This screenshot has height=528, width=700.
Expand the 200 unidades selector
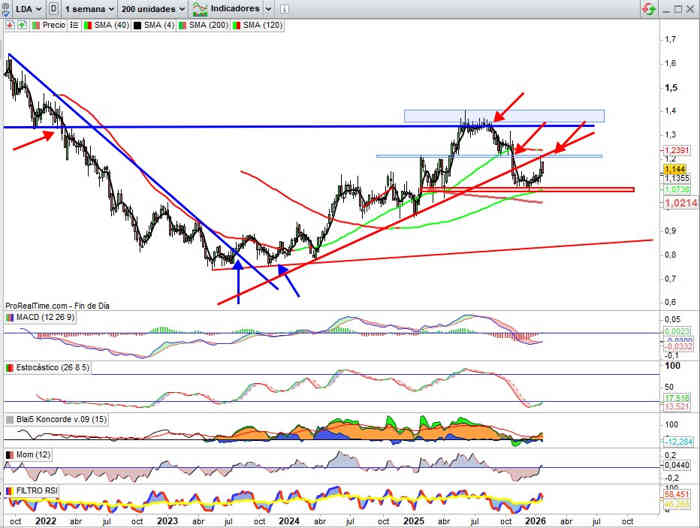153,7
